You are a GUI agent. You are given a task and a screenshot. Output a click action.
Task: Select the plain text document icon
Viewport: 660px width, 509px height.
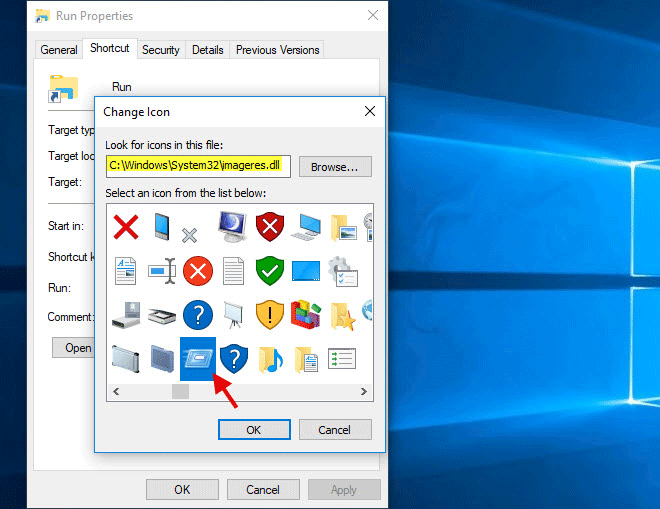[233, 271]
